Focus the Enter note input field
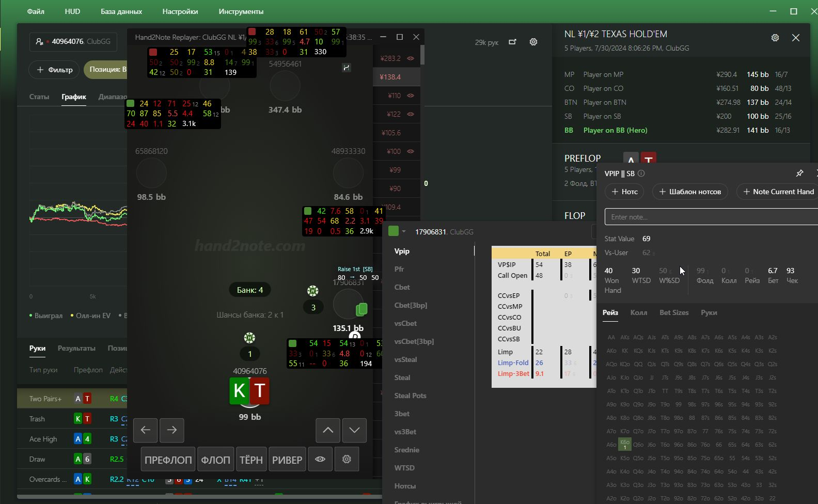Image resolution: width=818 pixels, height=504 pixels. point(711,217)
